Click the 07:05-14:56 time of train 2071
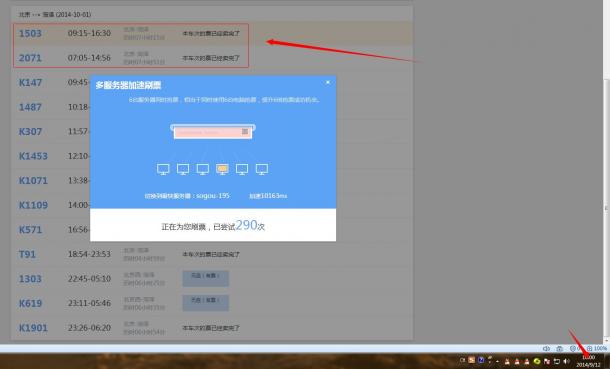The height and width of the screenshot is (369, 610). pyautogui.click(x=89, y=58)
